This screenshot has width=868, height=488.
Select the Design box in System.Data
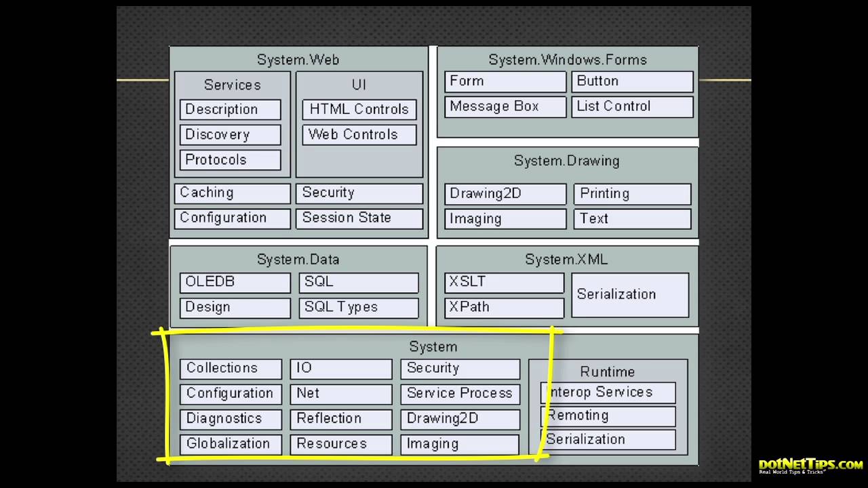(235, 308)
